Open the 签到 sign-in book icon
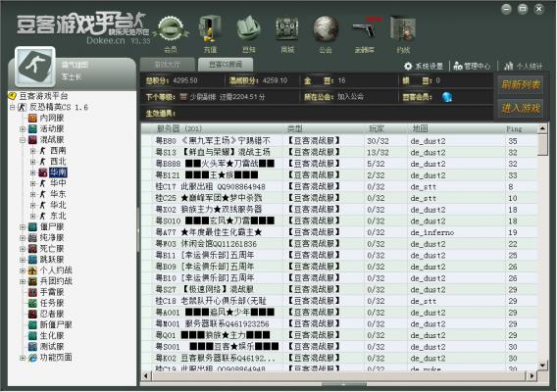 click(x=249, y=29)
